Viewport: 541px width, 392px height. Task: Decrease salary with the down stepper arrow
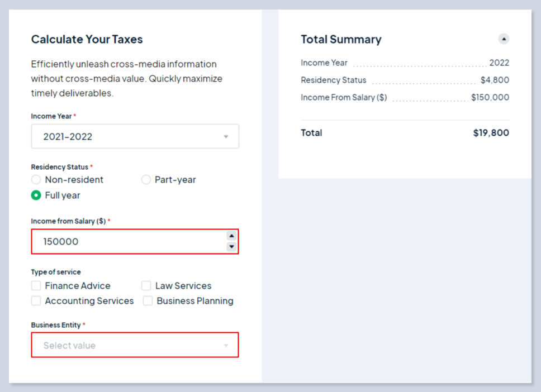pos(231,247)
